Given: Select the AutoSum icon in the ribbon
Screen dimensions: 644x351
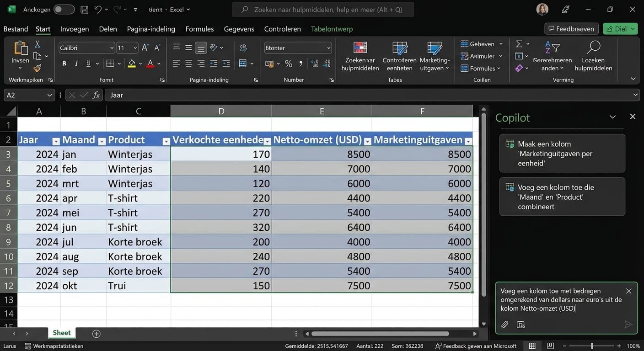Looking at the screenshot, I should coord(520,43).
